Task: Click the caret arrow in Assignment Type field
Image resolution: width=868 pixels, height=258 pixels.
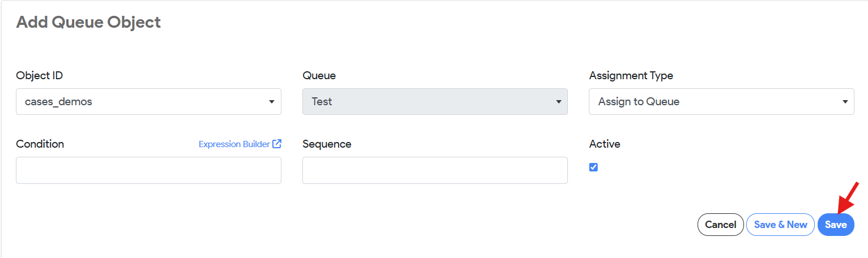Action: (844, 102)
